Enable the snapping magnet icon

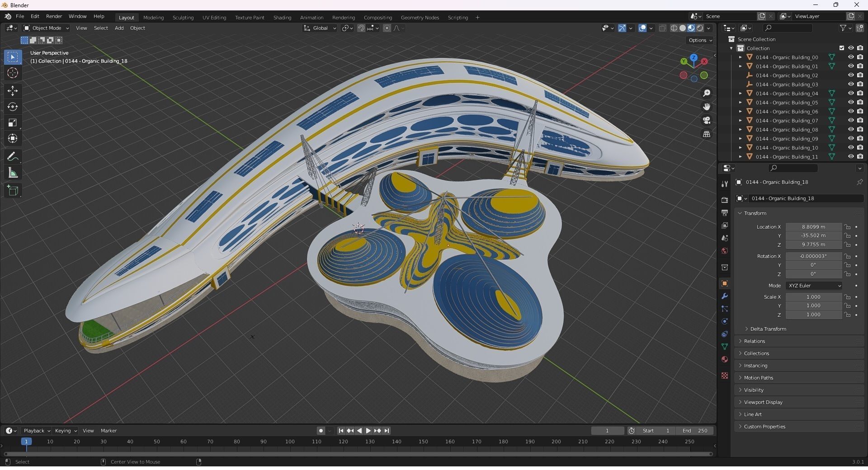(x=361, y=28)
